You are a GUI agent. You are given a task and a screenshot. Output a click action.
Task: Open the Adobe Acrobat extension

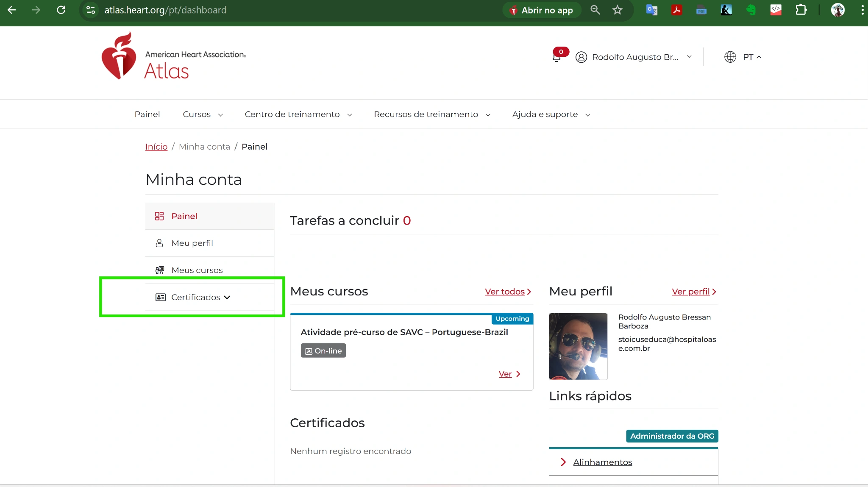click(x=676, y=10)
